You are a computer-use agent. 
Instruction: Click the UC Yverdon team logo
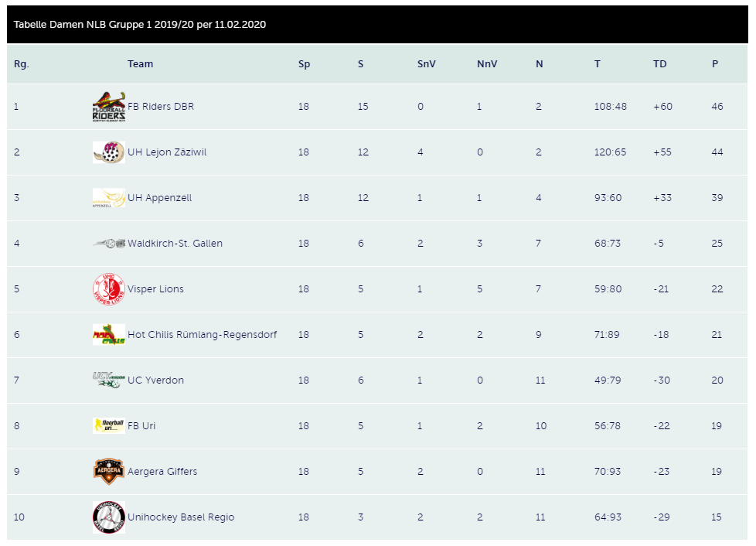109,380
